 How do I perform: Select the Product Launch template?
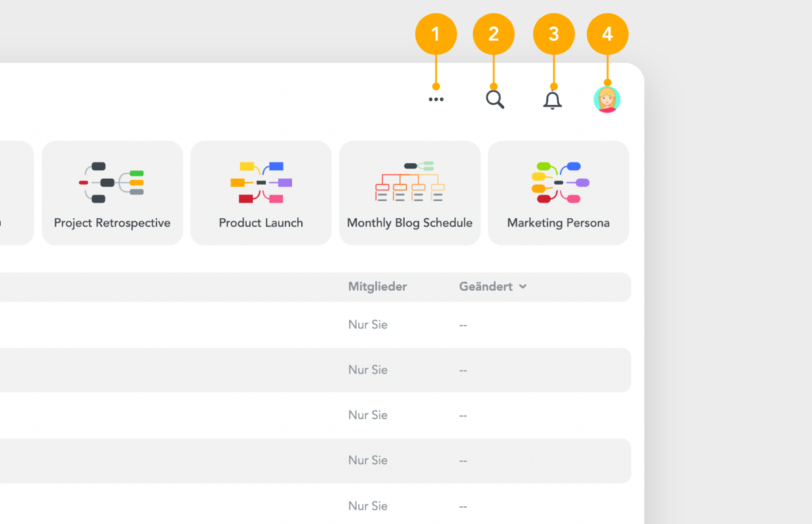[x=261, y=193]
